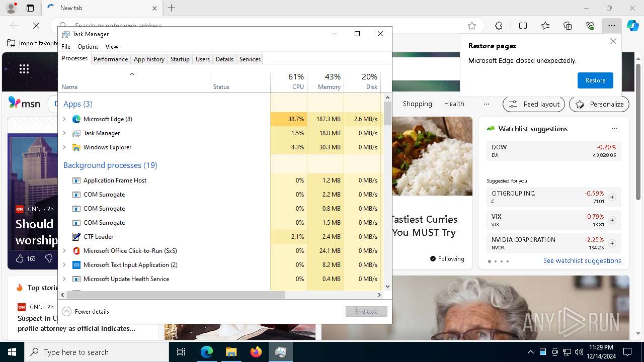Open Edge favorites list icon
Screen dimensions: 644x362
[545, 26]
